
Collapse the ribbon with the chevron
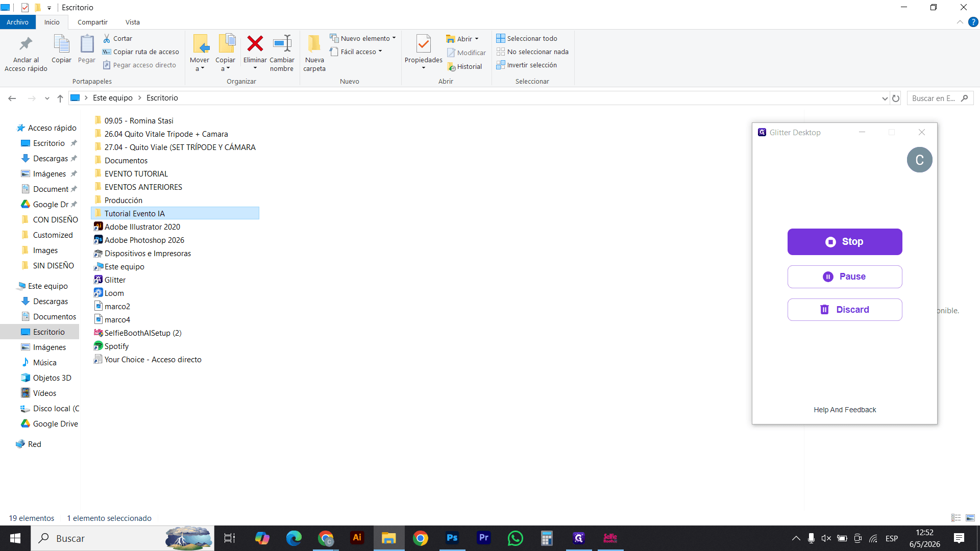pos(960,22)
